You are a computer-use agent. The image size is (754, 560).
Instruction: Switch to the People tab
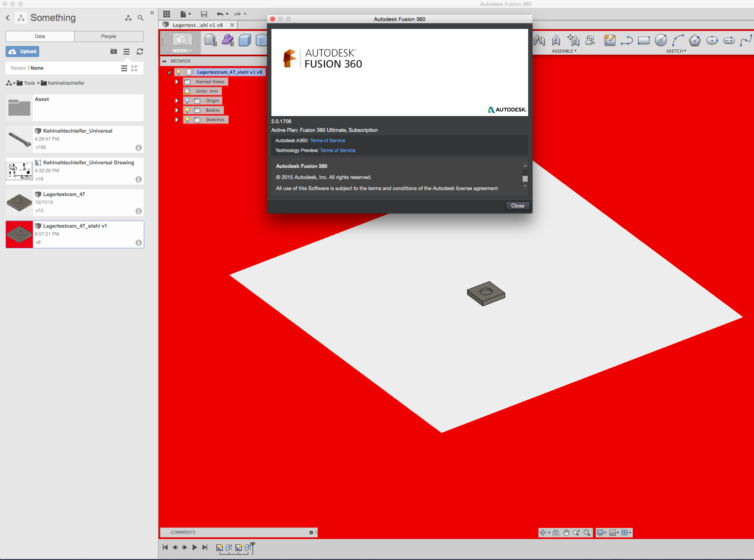coord(108,36)
